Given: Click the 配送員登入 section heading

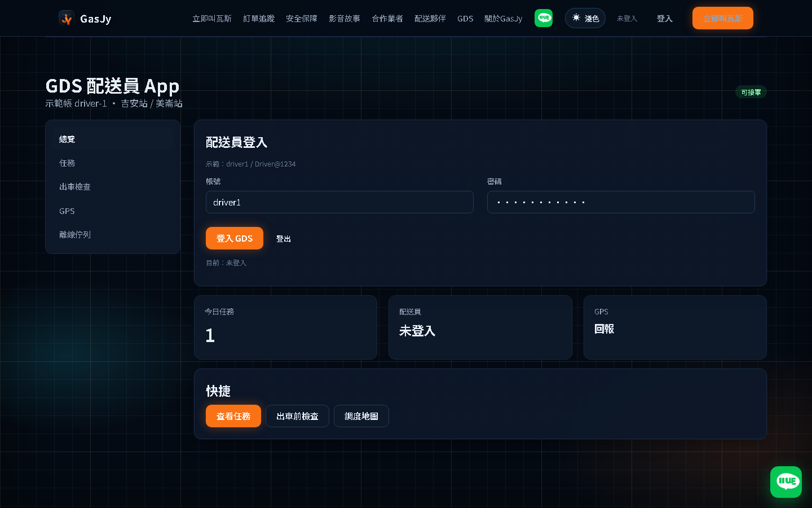Looking at the screenshot, I should pos(237,142).
